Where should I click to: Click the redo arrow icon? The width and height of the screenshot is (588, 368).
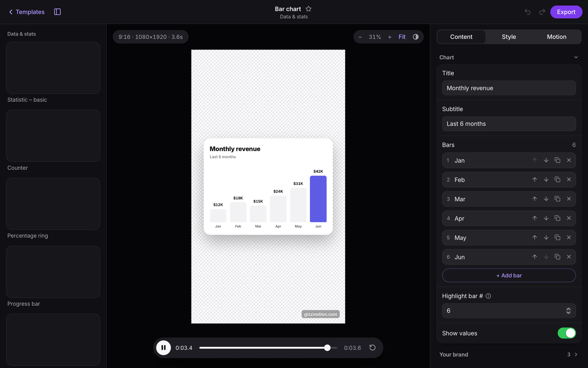coord(542,12)
